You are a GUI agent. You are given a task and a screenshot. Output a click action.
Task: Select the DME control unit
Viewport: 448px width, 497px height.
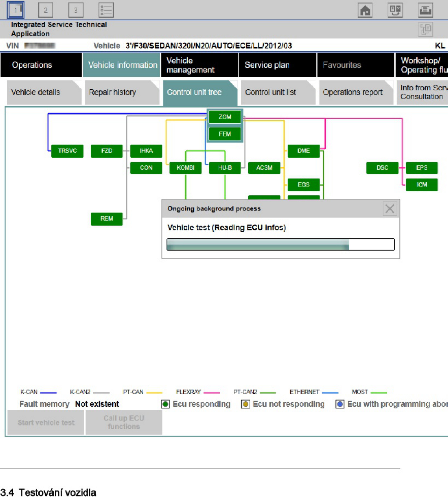(303, 151)
